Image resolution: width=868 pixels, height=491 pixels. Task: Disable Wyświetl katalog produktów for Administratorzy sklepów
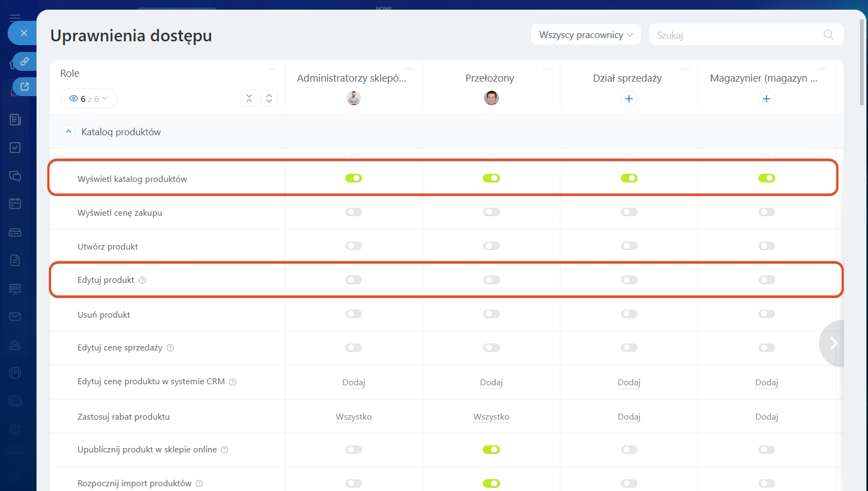point(353,178)
